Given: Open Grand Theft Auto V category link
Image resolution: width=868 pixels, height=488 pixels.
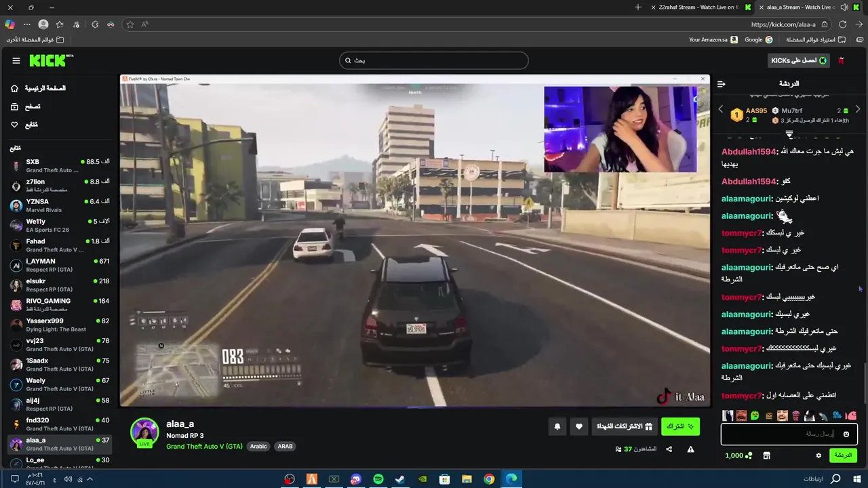Looking at the screenshot, I should [x=204, y=446].
